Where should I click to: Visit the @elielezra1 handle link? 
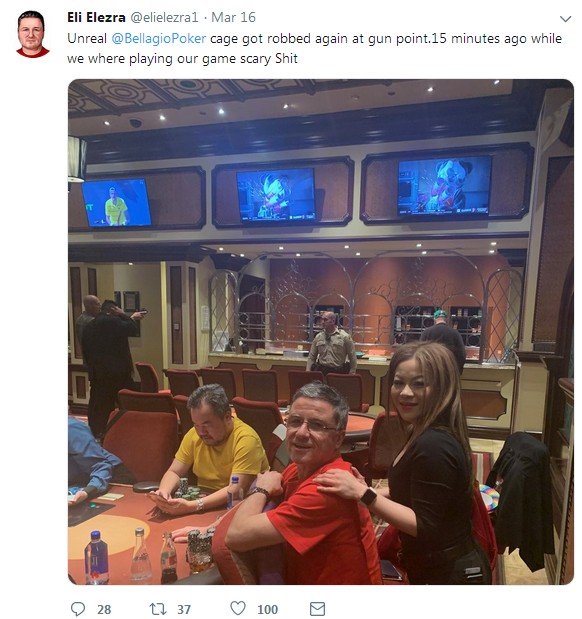164,17
